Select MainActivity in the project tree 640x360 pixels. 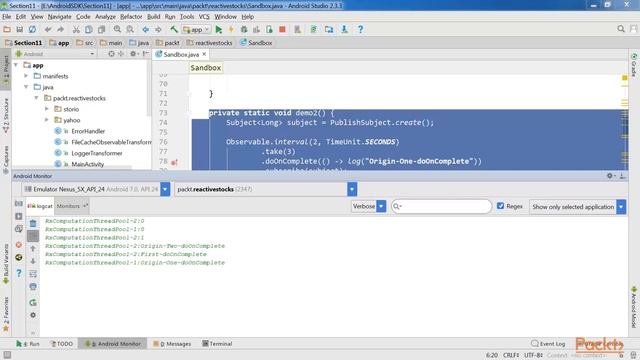87,164
